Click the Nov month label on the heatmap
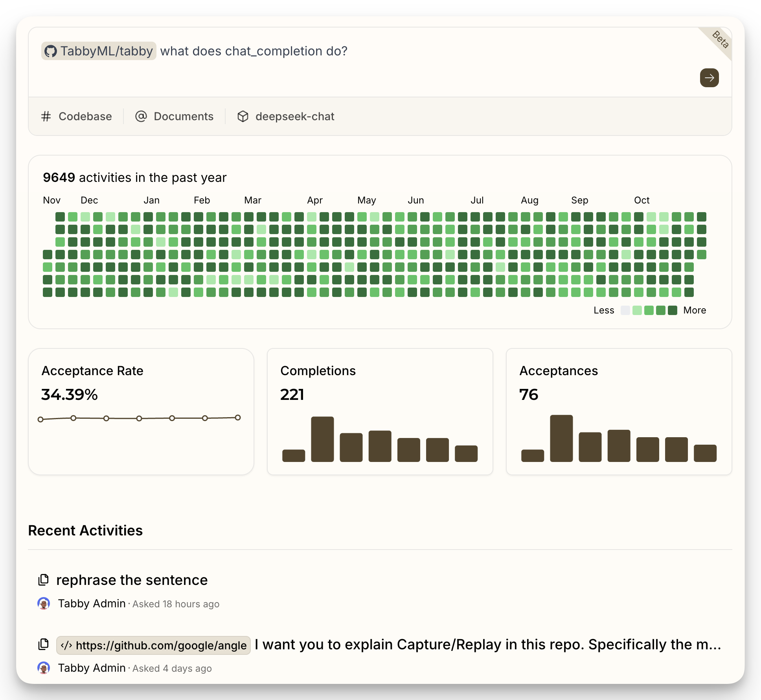This screenshot has width=761, height=700. coord(51,200)
